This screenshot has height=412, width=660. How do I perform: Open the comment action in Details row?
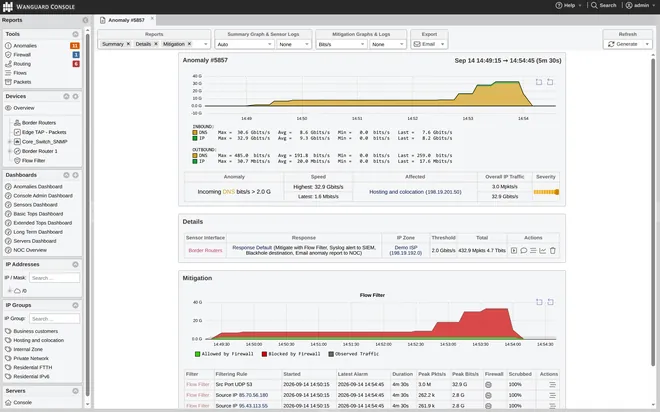pyautogui.click(x=524, y=250)
